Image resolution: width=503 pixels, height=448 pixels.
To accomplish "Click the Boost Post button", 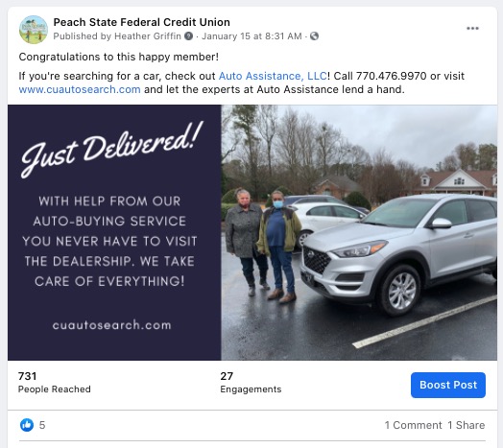I will pos(448,385).
